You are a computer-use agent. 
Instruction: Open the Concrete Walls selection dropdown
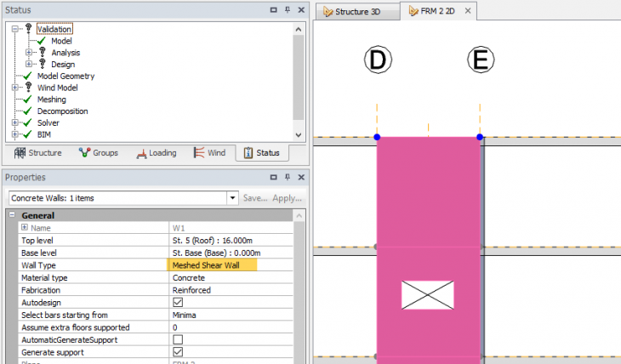coord(232,197)
